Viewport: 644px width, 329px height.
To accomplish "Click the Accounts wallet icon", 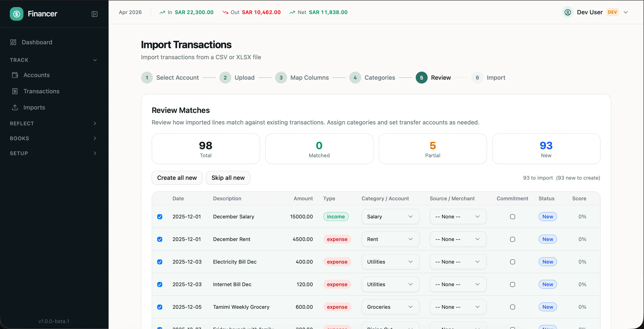I will point(15,75).
